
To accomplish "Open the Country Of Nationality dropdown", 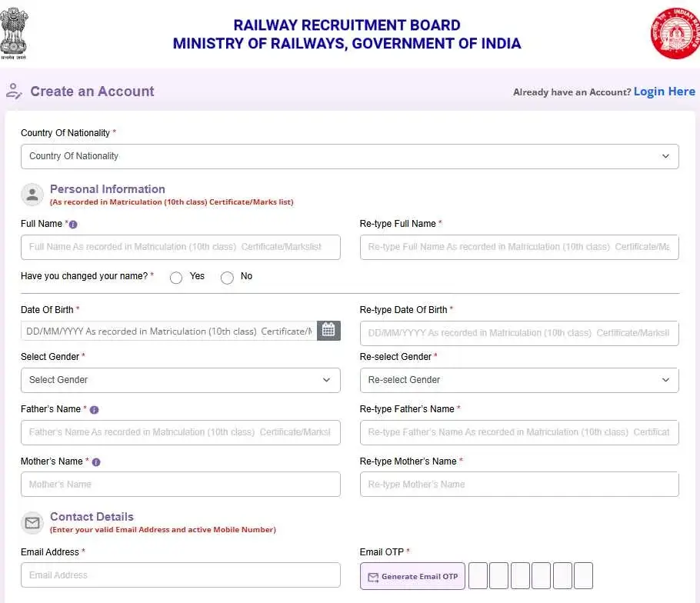I will tap(349, 156).
